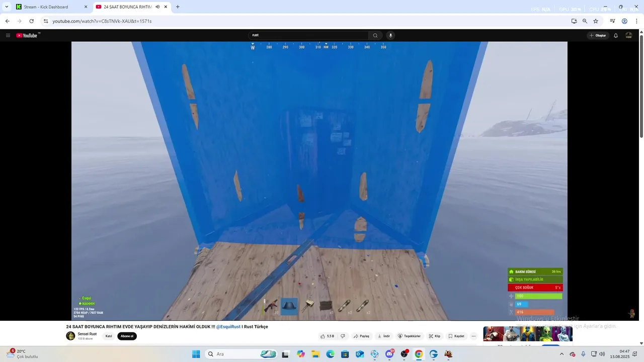The height and width of the screenshot is (362, 644).
Task: Open Microsoft Edge from the taskbar
Action: click(x=330, y=354)
